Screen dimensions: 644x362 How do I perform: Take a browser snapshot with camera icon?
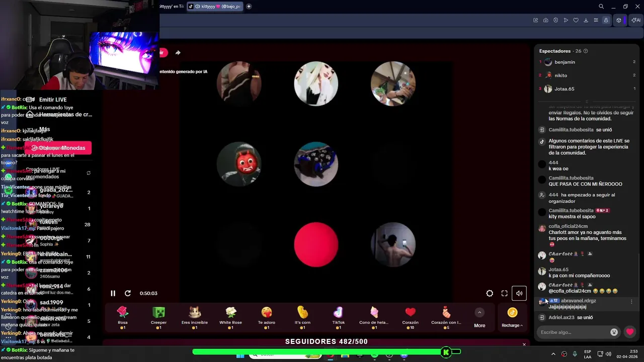click(x=546, y=20)
